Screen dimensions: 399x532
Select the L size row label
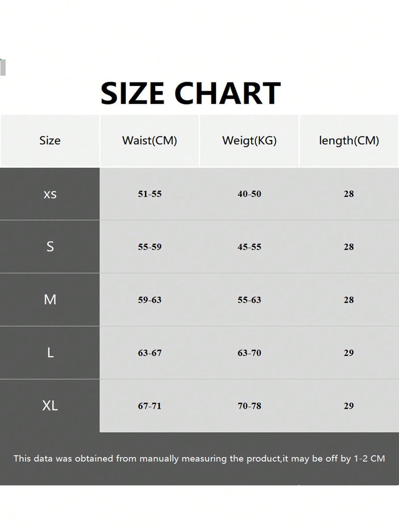click(50, 353)
